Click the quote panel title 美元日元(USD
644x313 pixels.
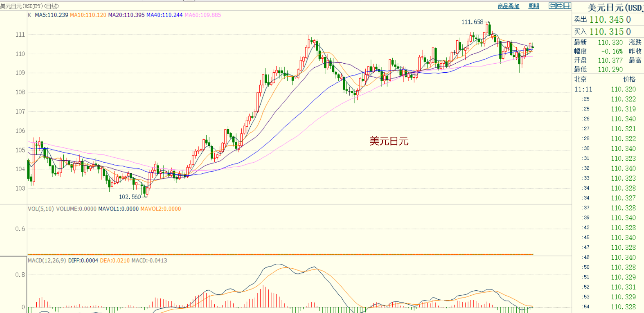[616, 8]
